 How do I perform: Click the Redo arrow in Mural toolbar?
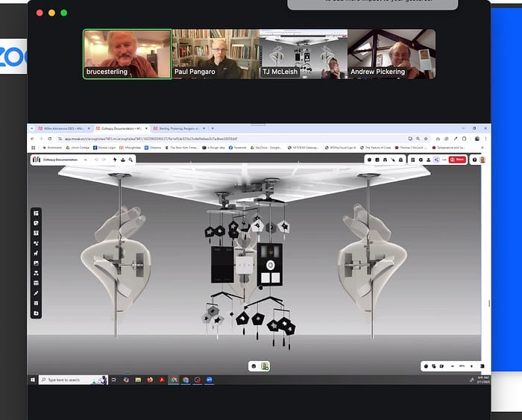(x=104, y=160)
